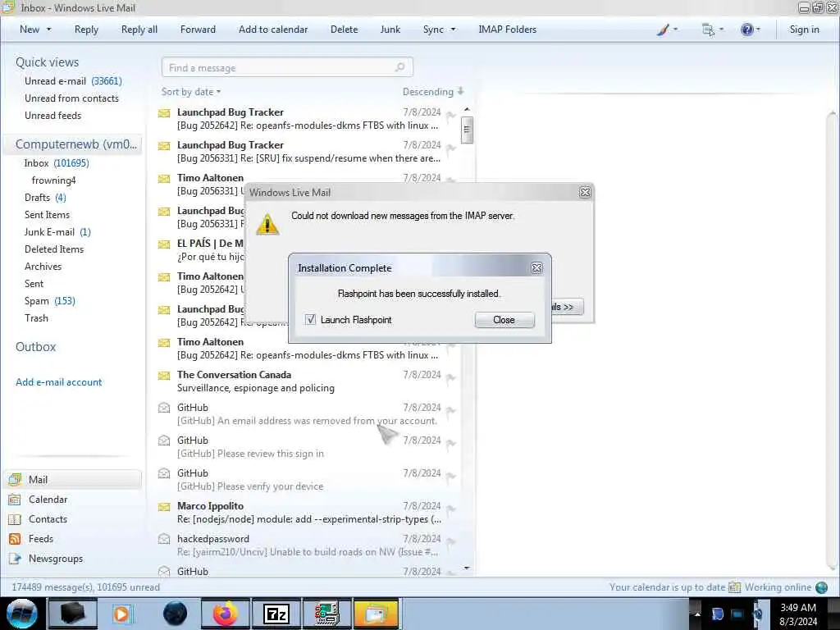Switch to the Mail view

73,479
